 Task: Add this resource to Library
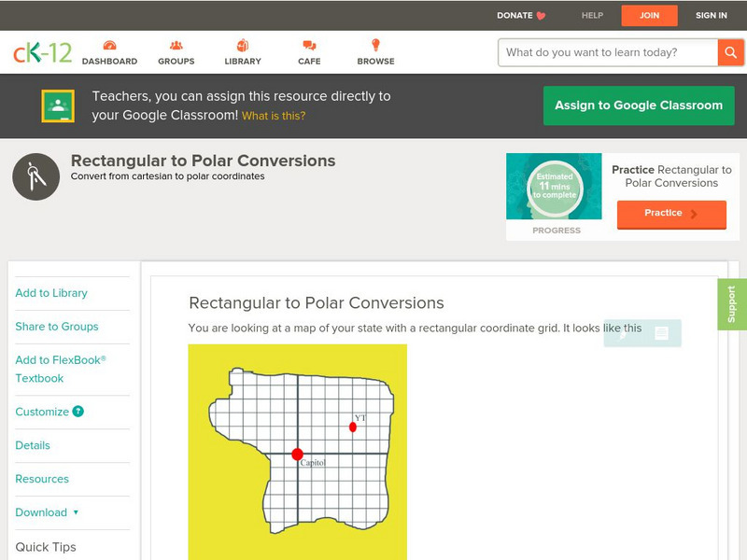[51, 293]
